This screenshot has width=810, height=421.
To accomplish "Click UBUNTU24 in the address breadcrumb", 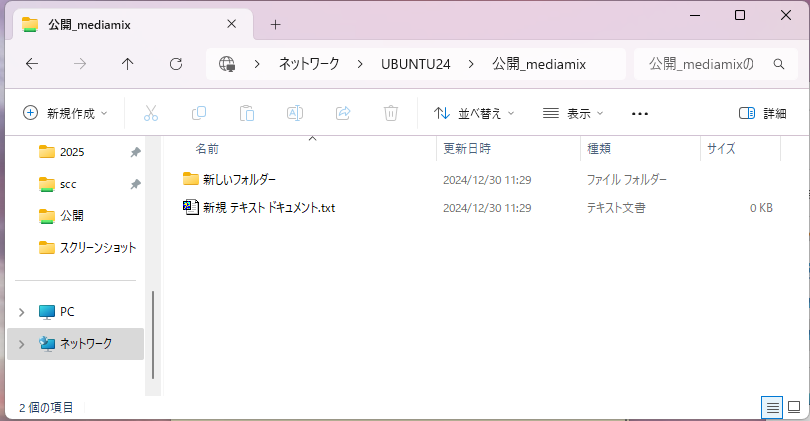I will (416, 64).
